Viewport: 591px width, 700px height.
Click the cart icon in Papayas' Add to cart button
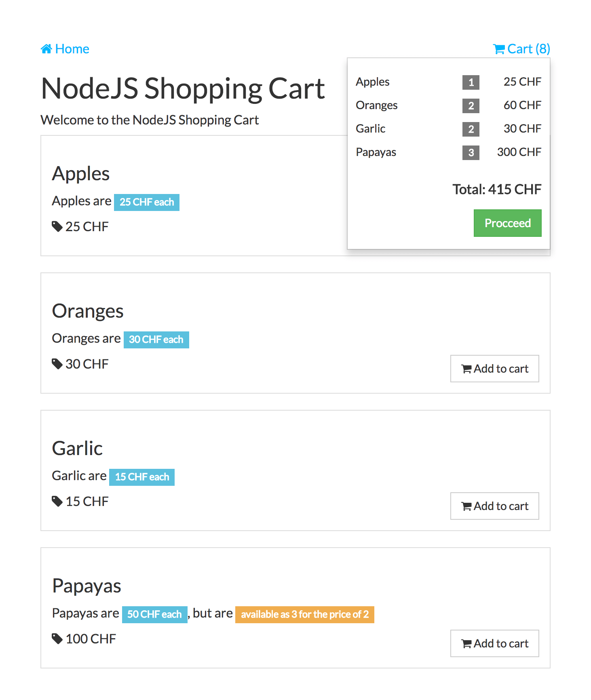[x=466, y=644]
